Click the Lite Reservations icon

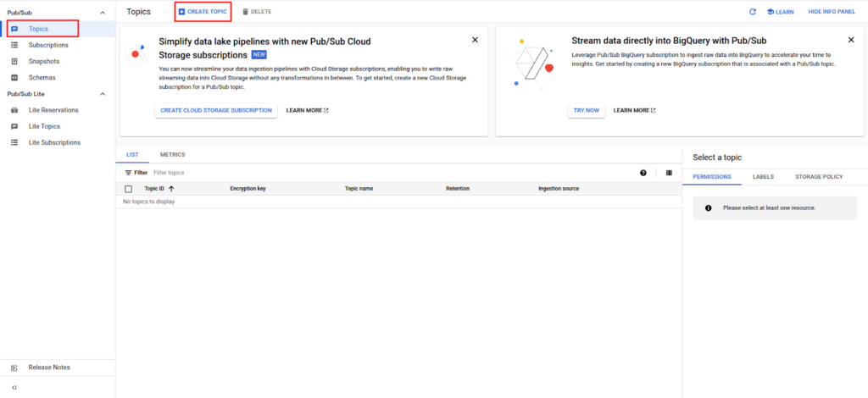pos(15,110)
